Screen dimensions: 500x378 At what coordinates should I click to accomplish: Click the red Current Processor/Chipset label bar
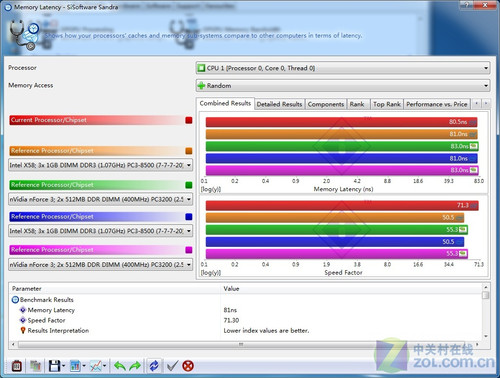96,120
